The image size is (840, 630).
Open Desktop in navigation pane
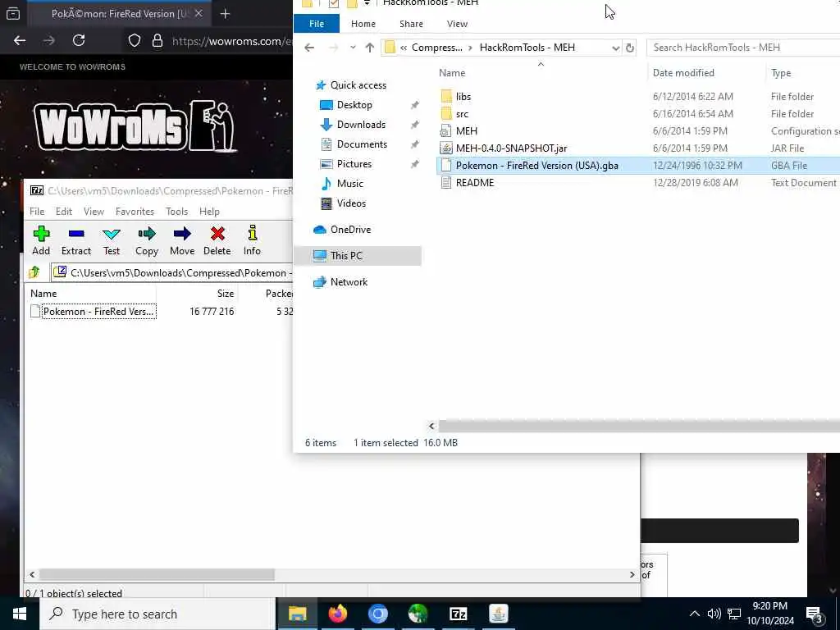pos(354,105)
